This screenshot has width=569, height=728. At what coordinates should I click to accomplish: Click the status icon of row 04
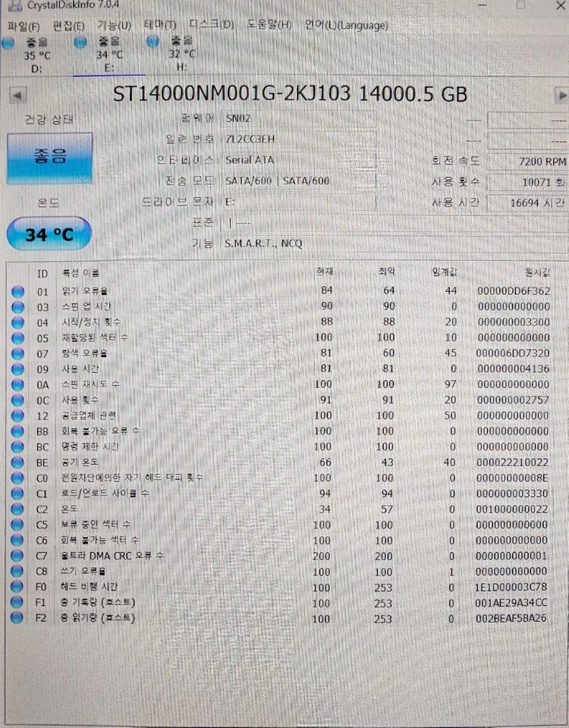tap(17, 323)
